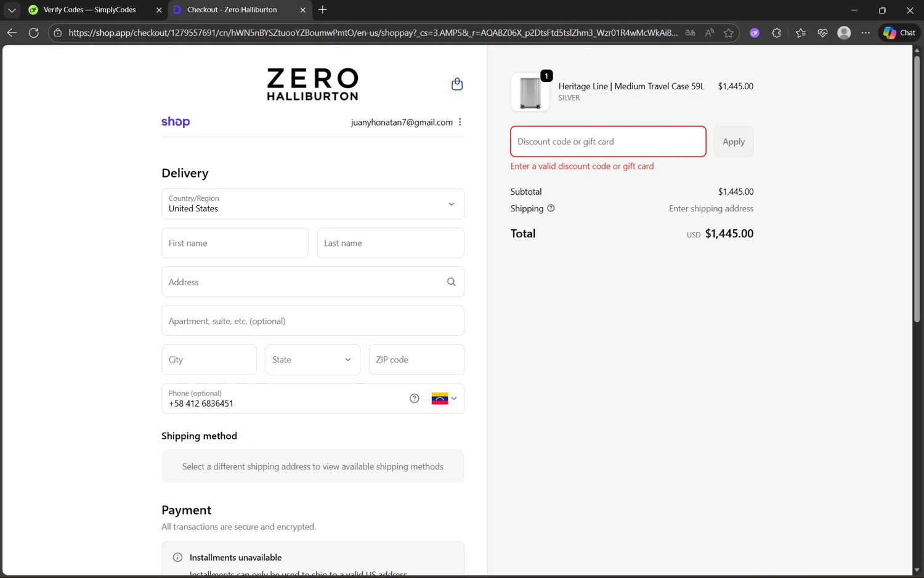The image size is (924, 578).
Task: Click the browser URL address bar
Action: tap(373, 33)
